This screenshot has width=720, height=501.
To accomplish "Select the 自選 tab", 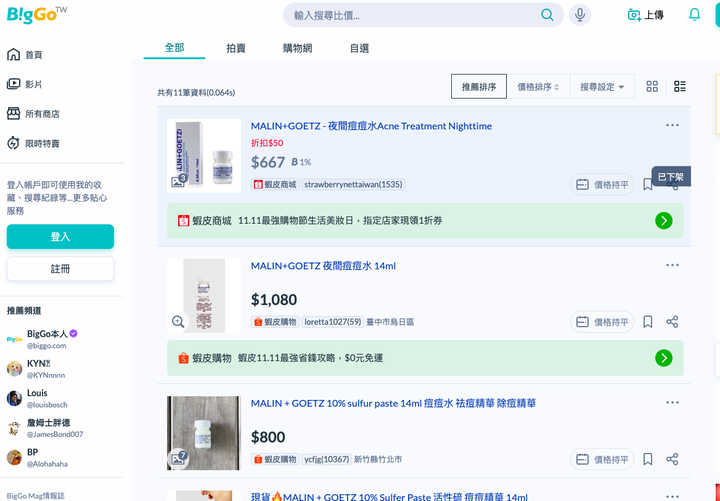I will point(359,48).
